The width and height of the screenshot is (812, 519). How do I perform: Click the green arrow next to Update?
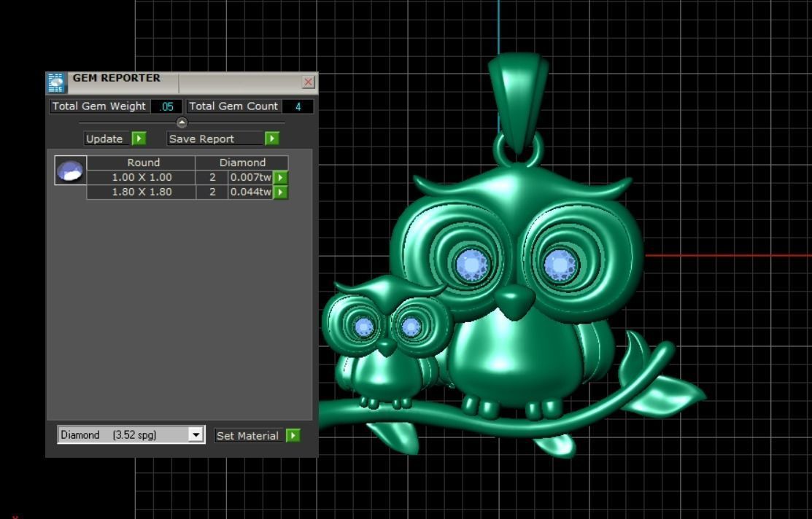coord(139,138)
